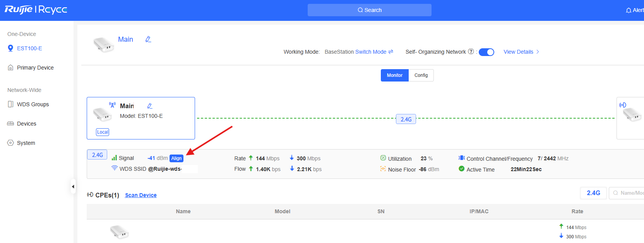Click the edit pencil icon beside the top Main title
This screenshot has height=243, width=644.
coord(148,39)
